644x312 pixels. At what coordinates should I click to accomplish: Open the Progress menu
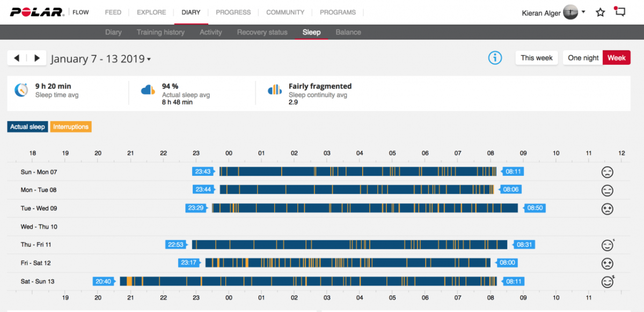point(233,12)
